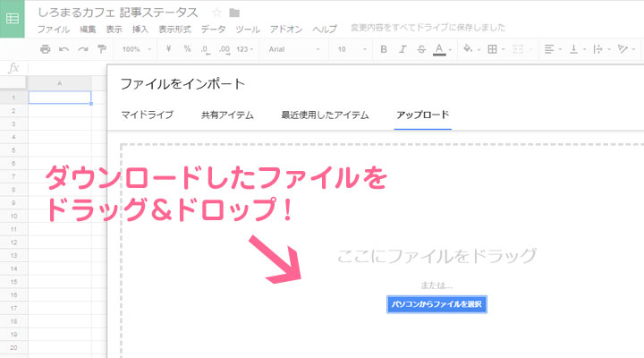Image resolution: width=644 pixels, height=358 pixels.
Task: Switch to 共有アイテム tab
Action: coord(227,115)
